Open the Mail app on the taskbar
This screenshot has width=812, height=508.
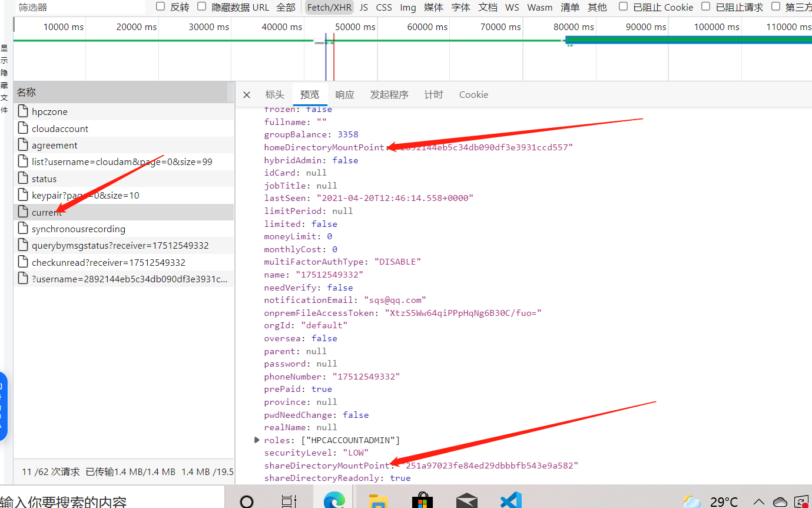[x=466, y=501]
